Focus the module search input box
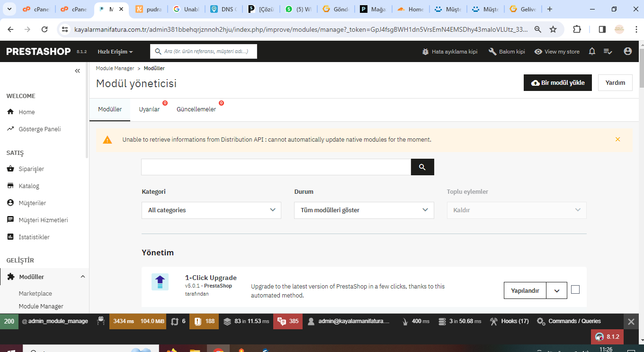The image size is (644, 352). click(276, 167)
